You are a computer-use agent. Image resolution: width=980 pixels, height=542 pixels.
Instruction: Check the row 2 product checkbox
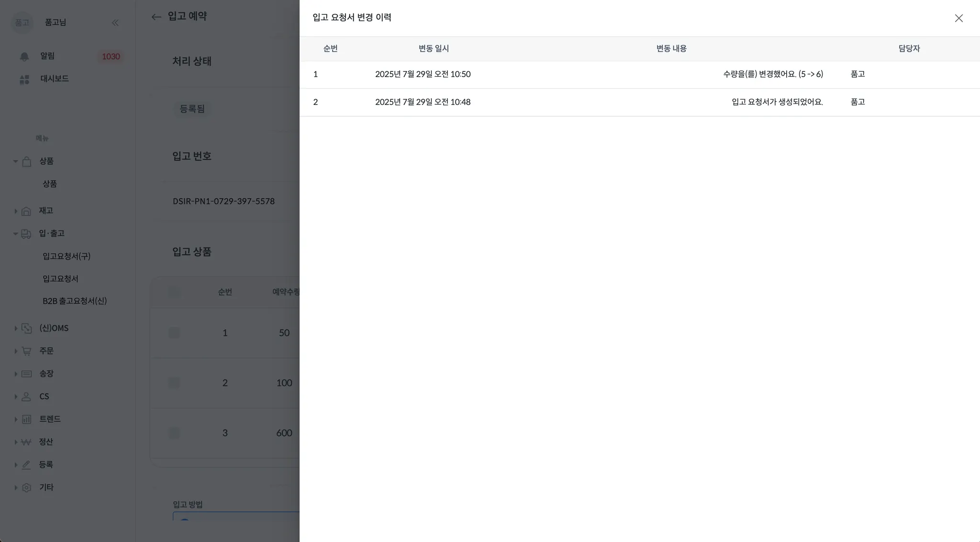[x=174, y=383]
